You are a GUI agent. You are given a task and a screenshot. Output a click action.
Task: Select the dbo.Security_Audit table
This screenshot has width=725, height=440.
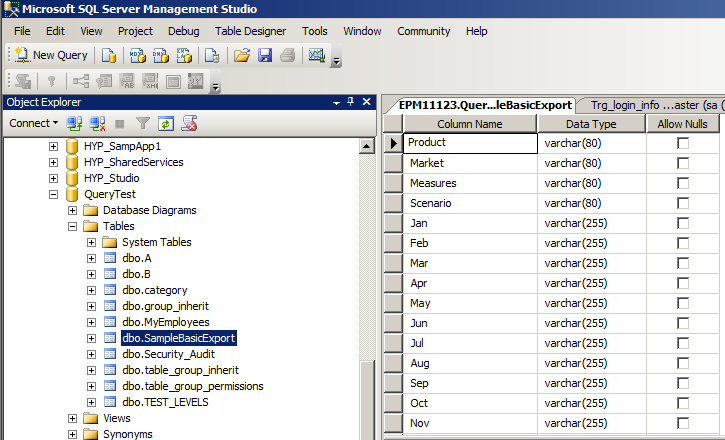(168, 354)
